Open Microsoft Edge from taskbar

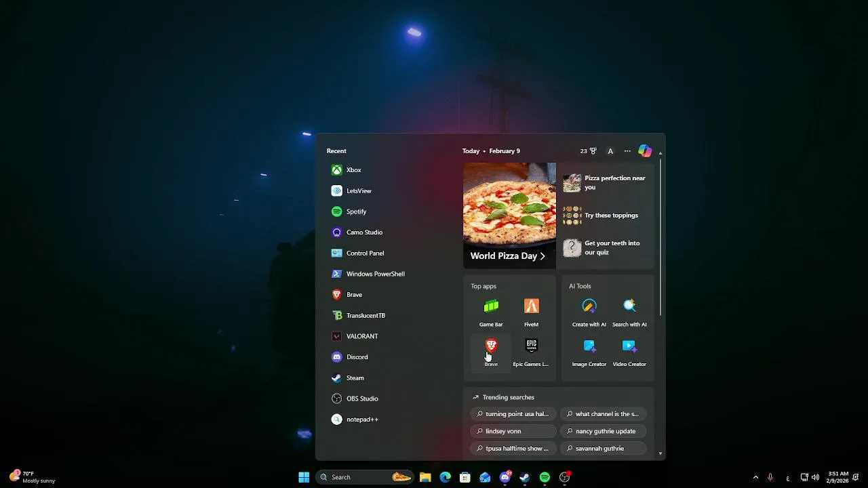pyautogui.click(x=445, y=477)
